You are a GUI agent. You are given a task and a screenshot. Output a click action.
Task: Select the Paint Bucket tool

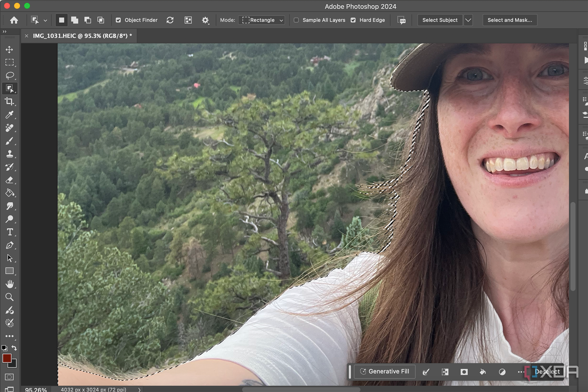(9, 193)
